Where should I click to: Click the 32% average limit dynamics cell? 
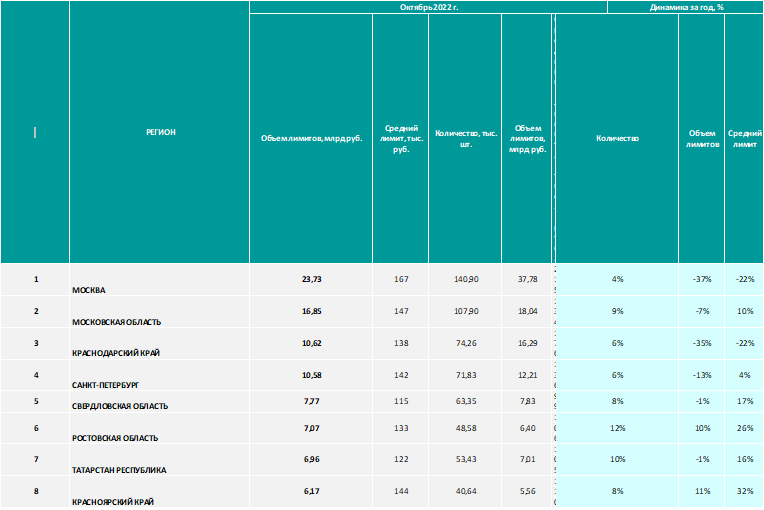coord(744,492)
